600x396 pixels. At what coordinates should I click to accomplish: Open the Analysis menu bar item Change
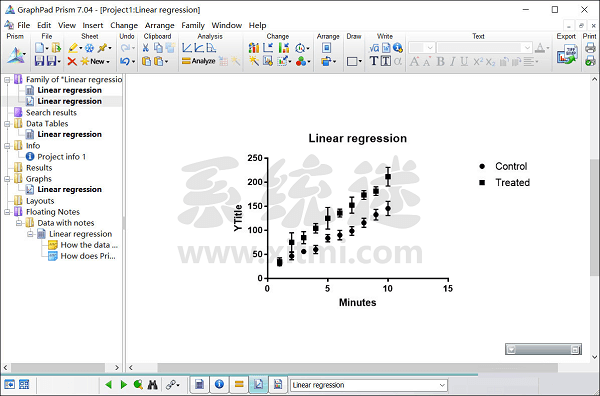(x=124, y=25)
